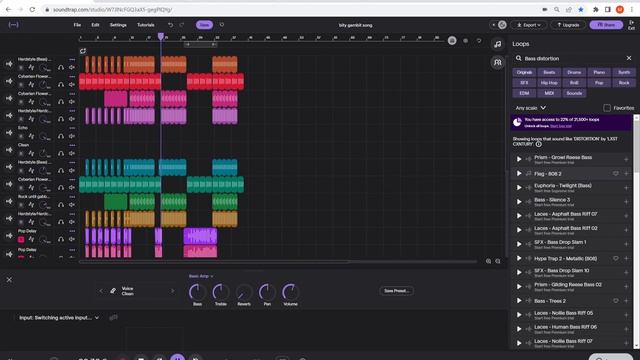Disarm the red record button on purple-clips Pop Delay track
The width and height of the screenshot is (640, 360).
click(x=21, y=239)
